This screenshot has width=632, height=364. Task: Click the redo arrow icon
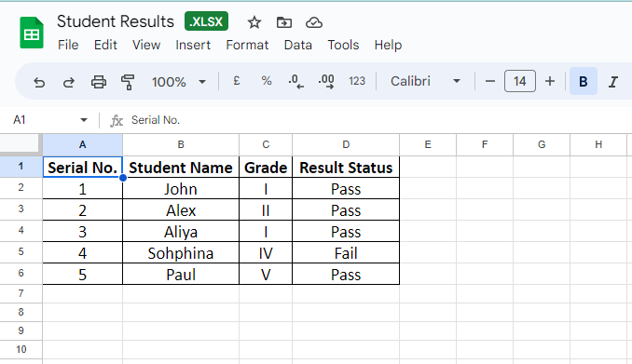(x=69, y=82)
